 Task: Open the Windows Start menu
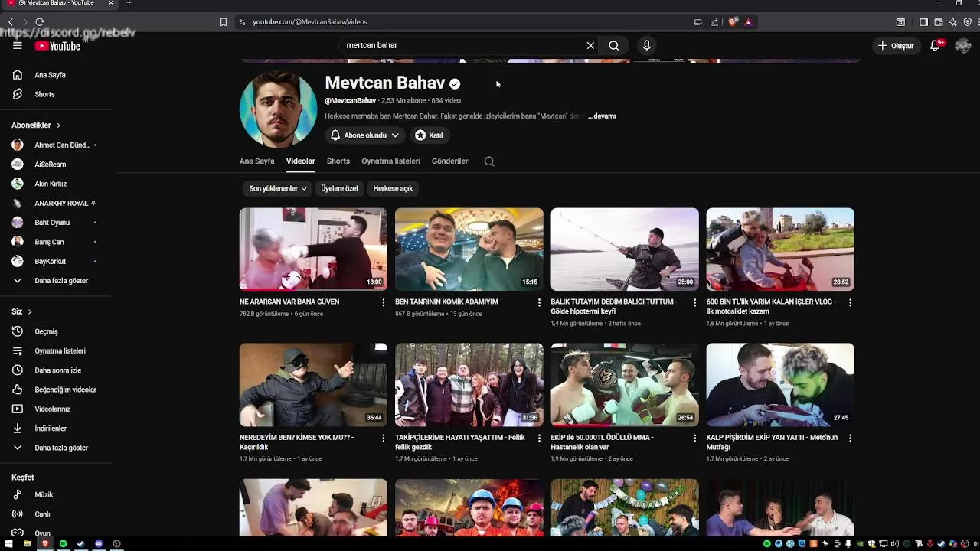pos(9,543)
